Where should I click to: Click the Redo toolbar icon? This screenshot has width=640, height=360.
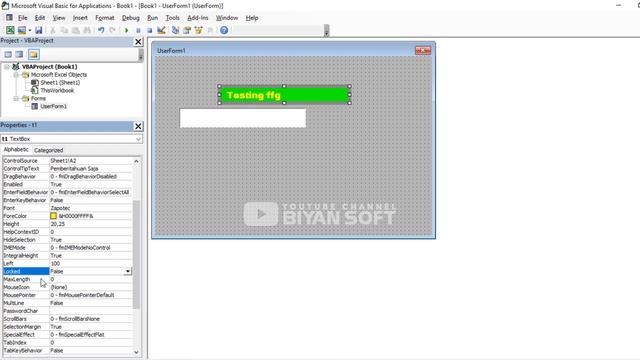pos(112,30)
